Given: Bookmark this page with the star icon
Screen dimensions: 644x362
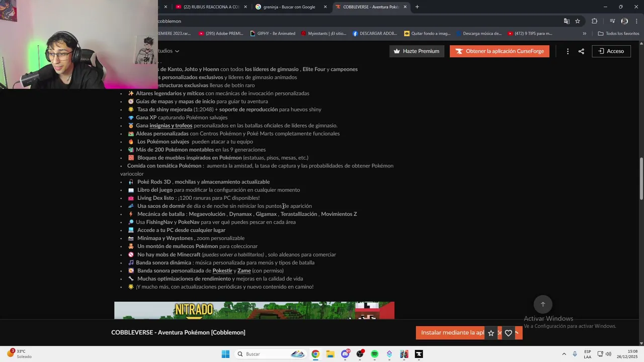Looking at the screenshot, I should click(578, 21).
